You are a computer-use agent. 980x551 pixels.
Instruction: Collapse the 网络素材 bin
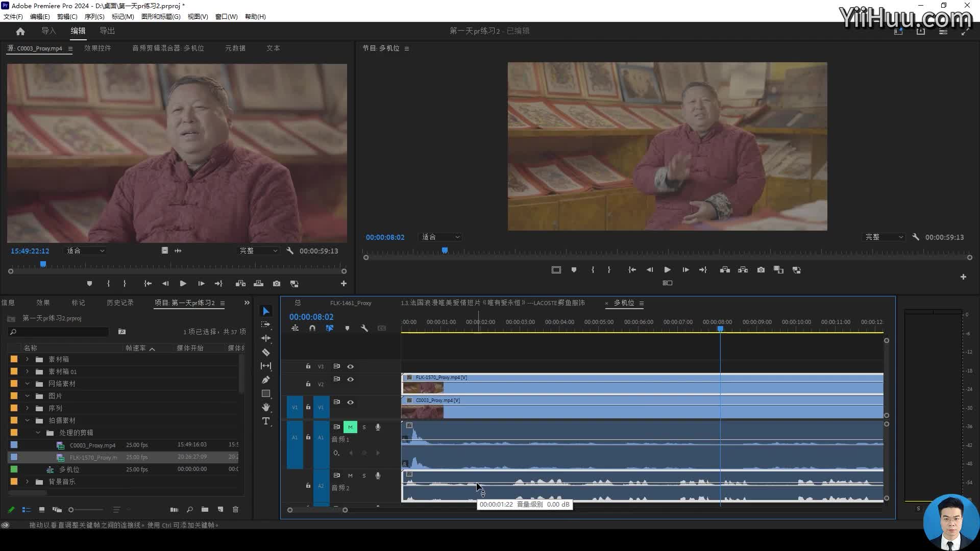point(27,384)
